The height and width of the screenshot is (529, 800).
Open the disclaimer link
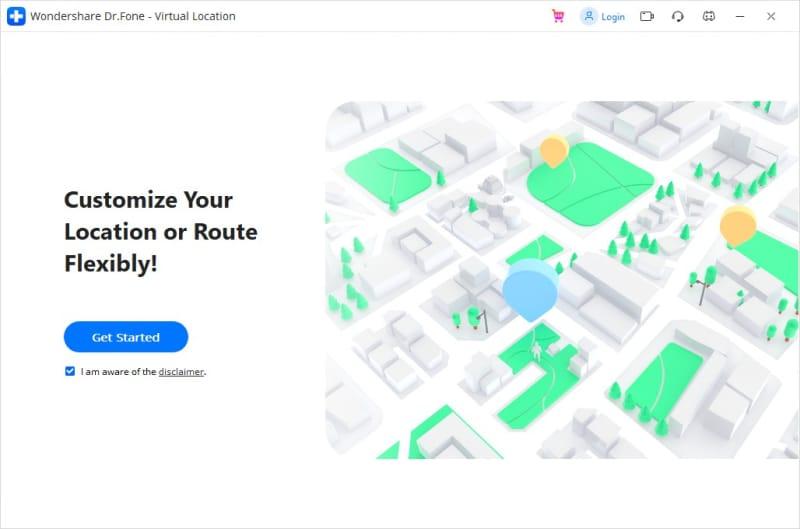[x=181, y=372]
